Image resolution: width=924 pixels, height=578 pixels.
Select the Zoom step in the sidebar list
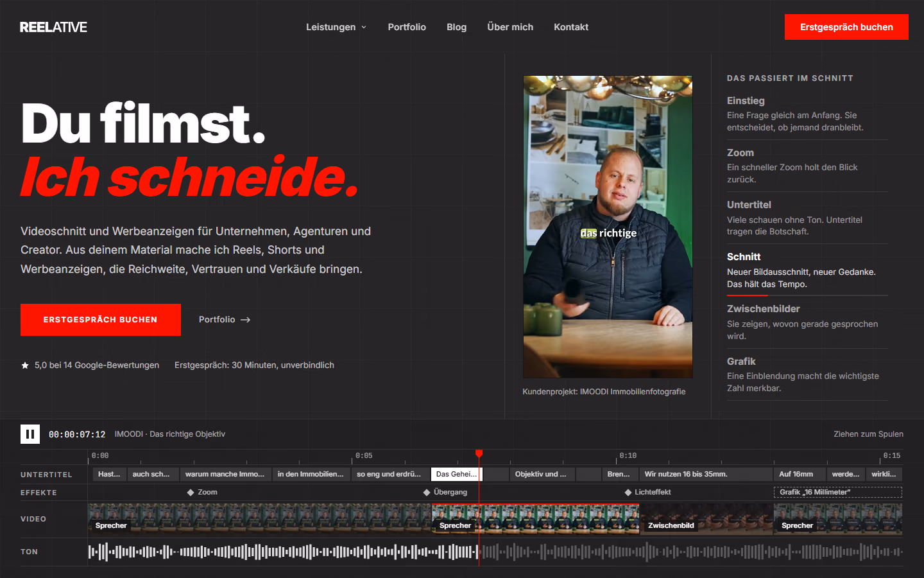click(807, 166)
